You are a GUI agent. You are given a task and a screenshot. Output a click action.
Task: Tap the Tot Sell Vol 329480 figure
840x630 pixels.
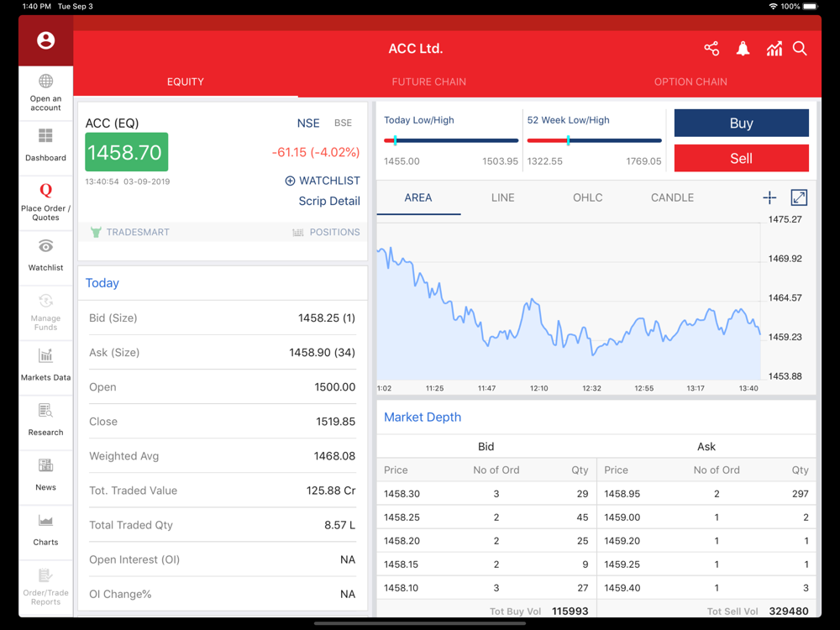pos(789,612)
